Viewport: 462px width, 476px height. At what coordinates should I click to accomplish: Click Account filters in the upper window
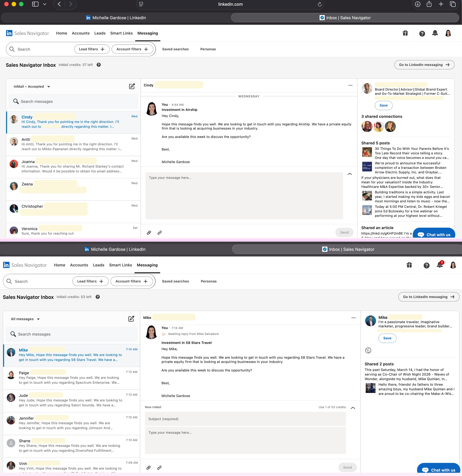point(132,49)
